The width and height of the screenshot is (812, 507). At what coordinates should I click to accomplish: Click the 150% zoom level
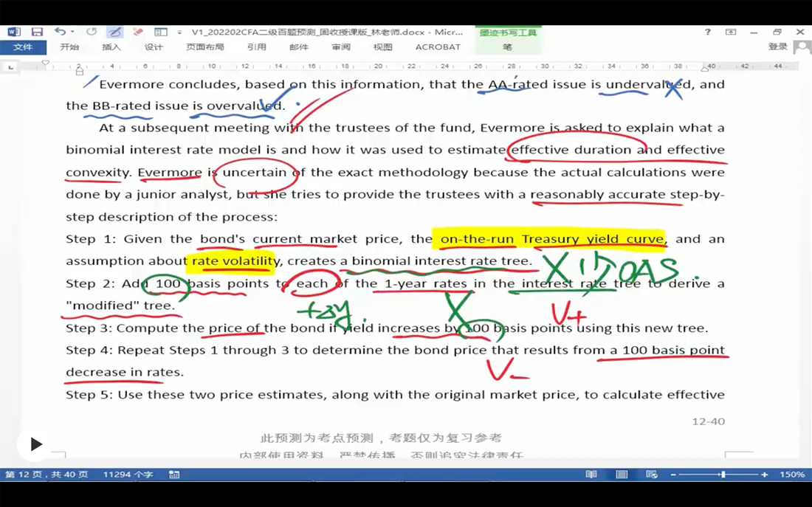tap(792, 475)
